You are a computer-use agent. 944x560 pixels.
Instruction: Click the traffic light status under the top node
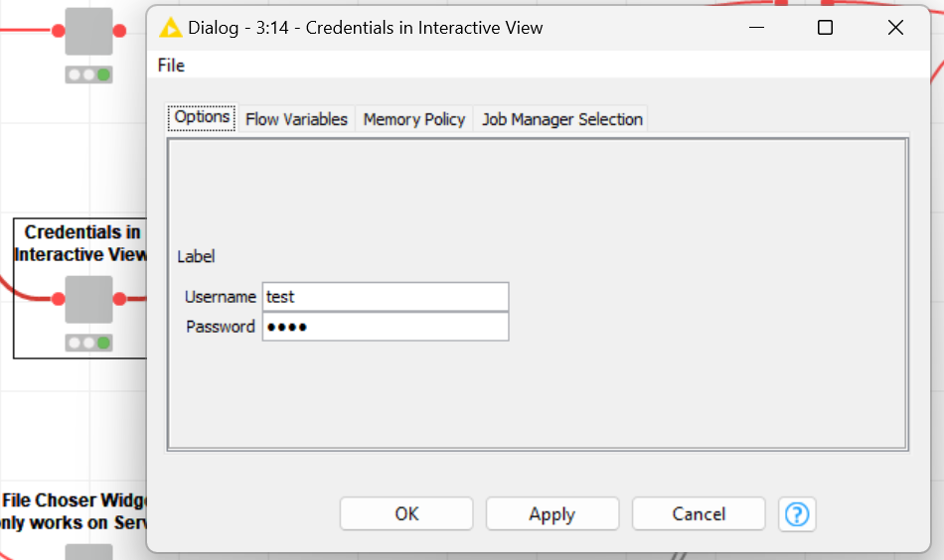click(x=89, y=74)
